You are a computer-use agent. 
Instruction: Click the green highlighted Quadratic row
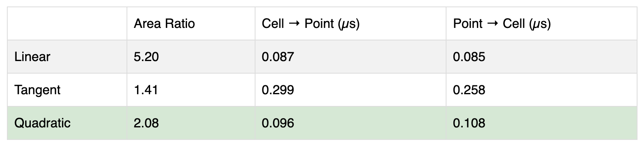coord(322,123)
